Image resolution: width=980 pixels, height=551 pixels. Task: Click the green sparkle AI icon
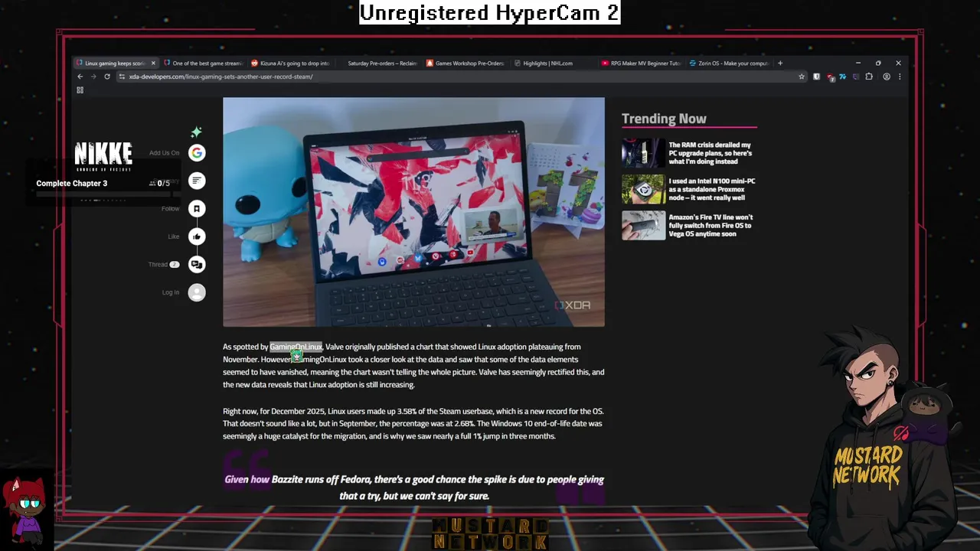pos(197,132)
